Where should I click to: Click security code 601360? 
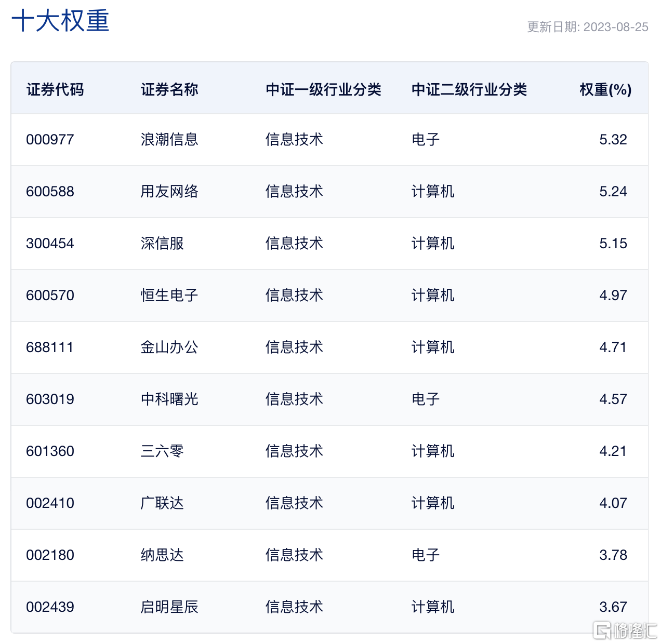tap(50, 451)
